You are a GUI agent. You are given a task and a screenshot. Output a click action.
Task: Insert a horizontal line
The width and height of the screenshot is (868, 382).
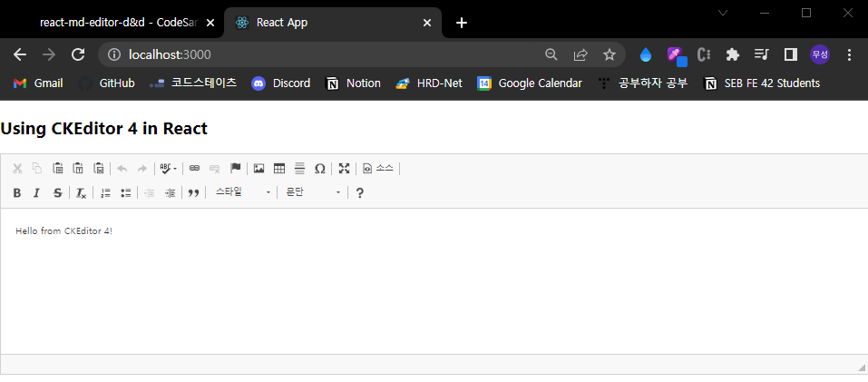299,168
